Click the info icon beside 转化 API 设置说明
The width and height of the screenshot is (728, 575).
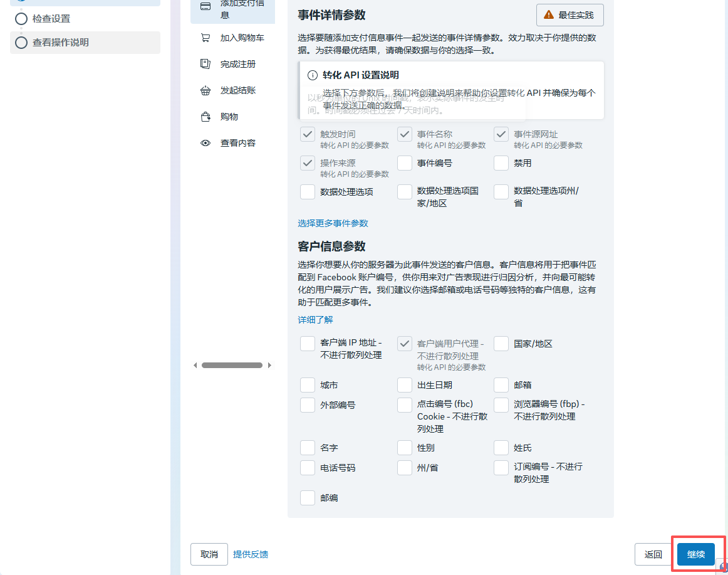point(312,75)
